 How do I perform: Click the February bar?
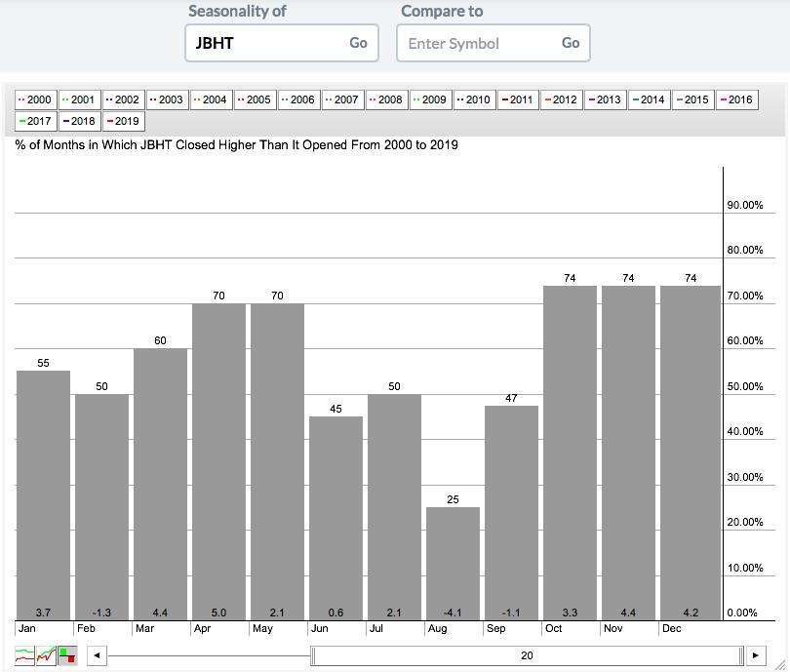pyautogui.click(x=101, y=507)
